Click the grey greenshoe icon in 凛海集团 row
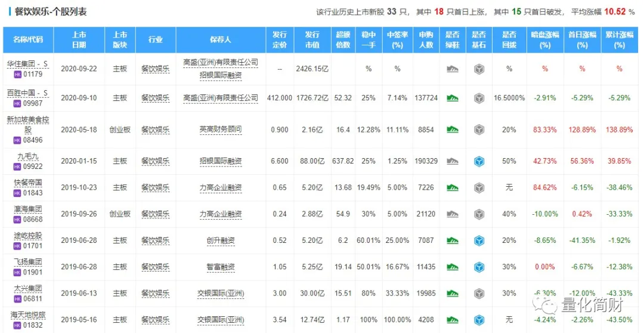The width and height of the screenshot is (644, 333). (452, 214)
